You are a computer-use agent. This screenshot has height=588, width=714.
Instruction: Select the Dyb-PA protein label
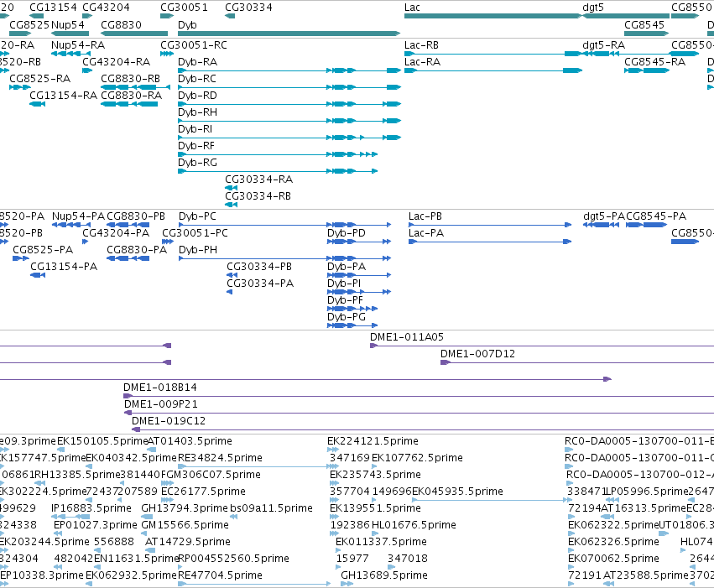(x=347, y=267)
